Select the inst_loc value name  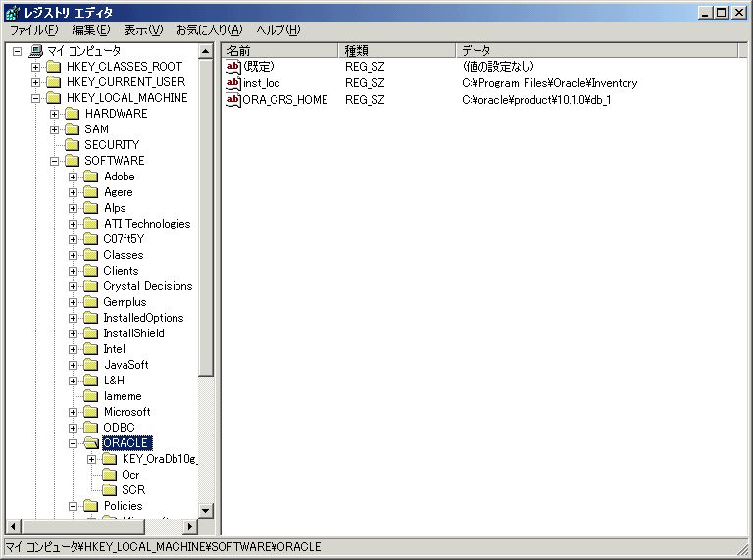pyautogui.click(x=261, y=83)
